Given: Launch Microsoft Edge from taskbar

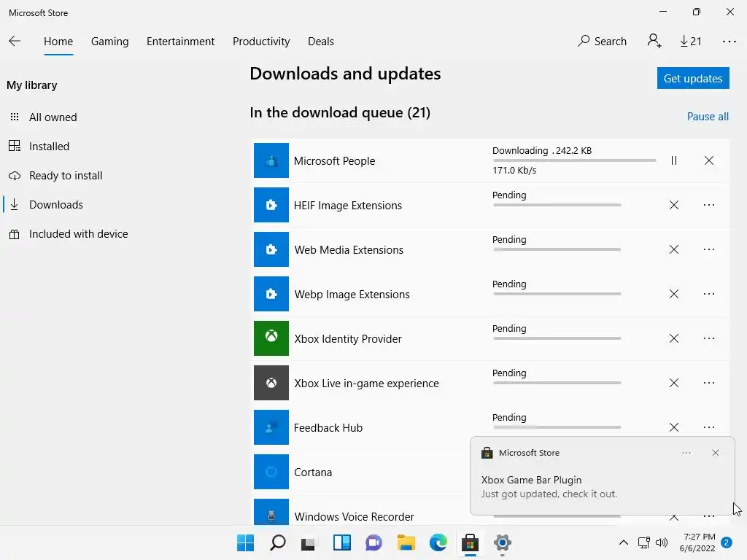Looking at the screenshot, I should pyautogui.click(x=438, y=542).
